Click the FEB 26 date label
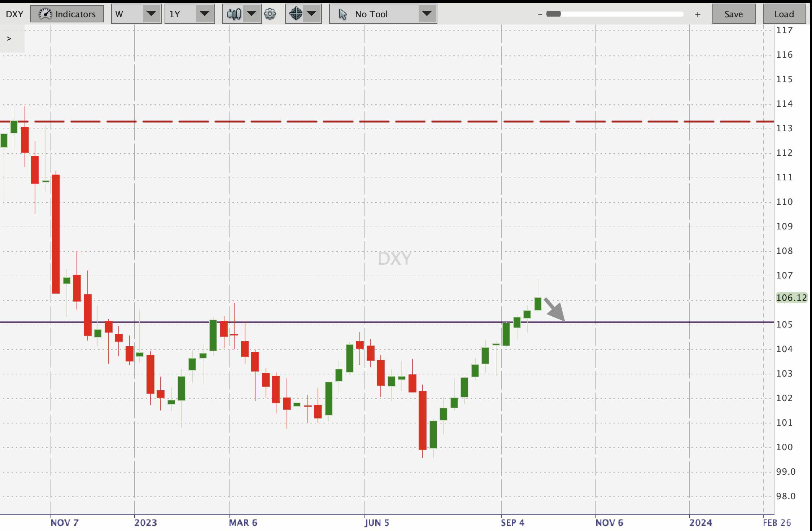Viewport: 812px width, 531px height. tap(777, 523)
